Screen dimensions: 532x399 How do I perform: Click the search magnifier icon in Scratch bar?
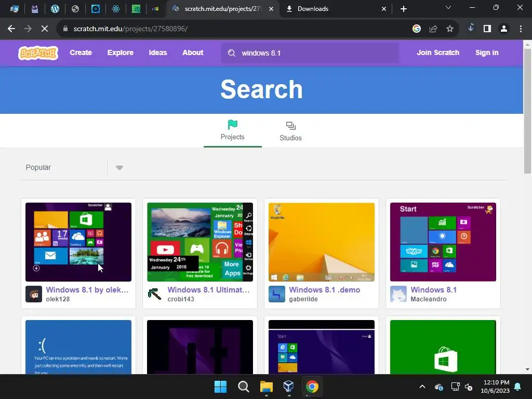231,53
